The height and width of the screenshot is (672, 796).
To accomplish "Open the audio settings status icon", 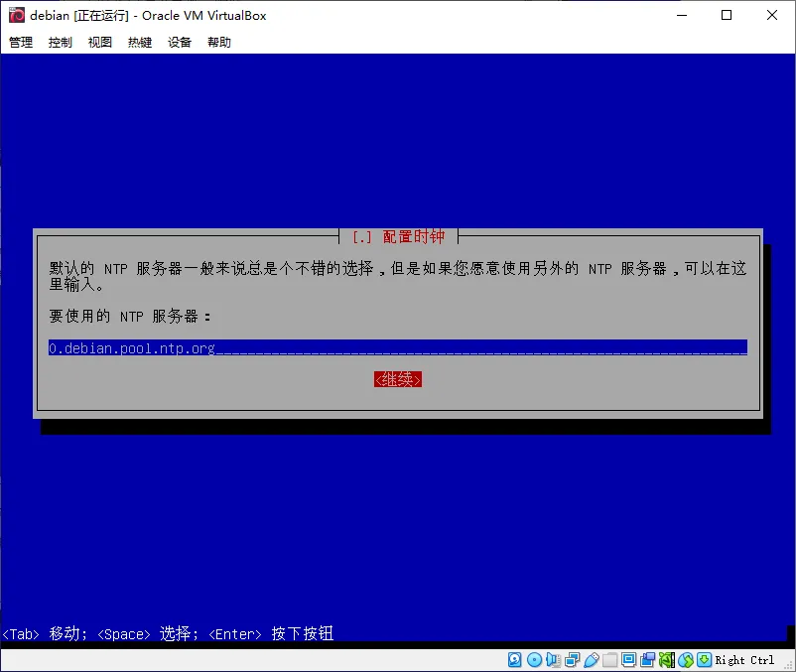I will tap(553, 660).
